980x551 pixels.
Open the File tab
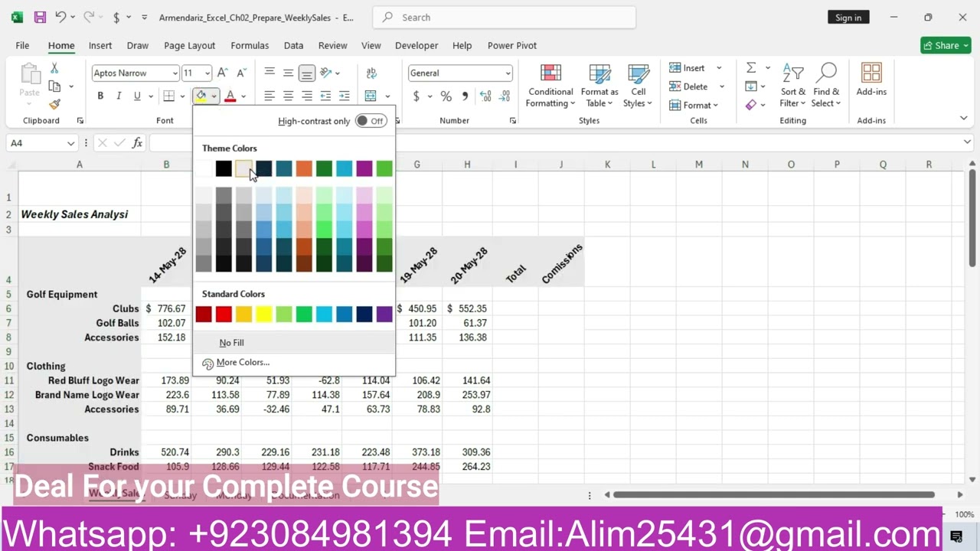pos(22,45)
